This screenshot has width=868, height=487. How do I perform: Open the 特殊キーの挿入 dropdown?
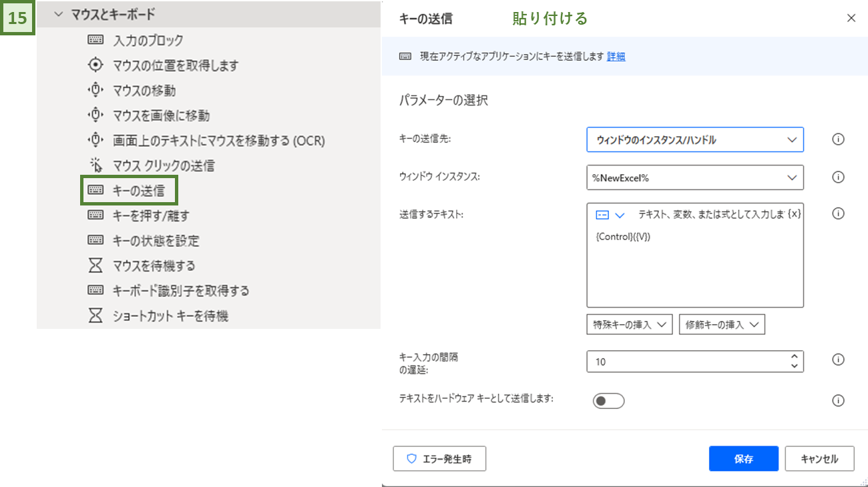630,325
